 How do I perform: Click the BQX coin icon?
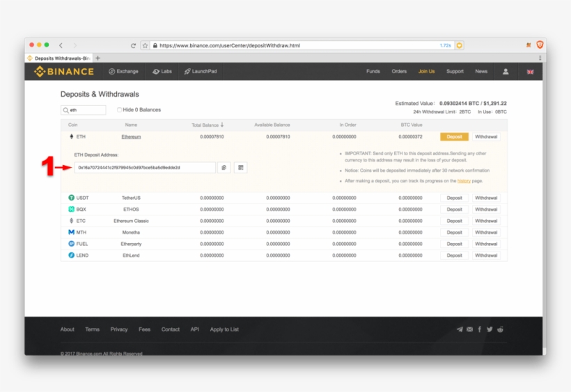click(71, 209)
